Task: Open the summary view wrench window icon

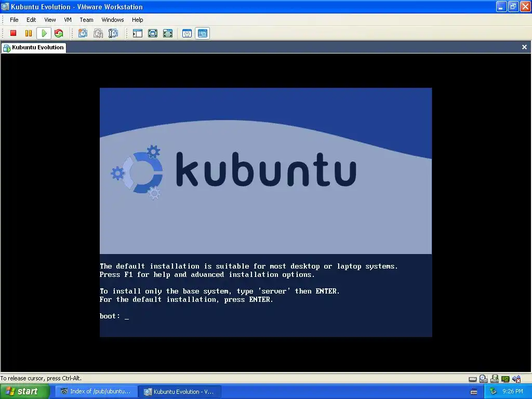Action: (187, 33)
